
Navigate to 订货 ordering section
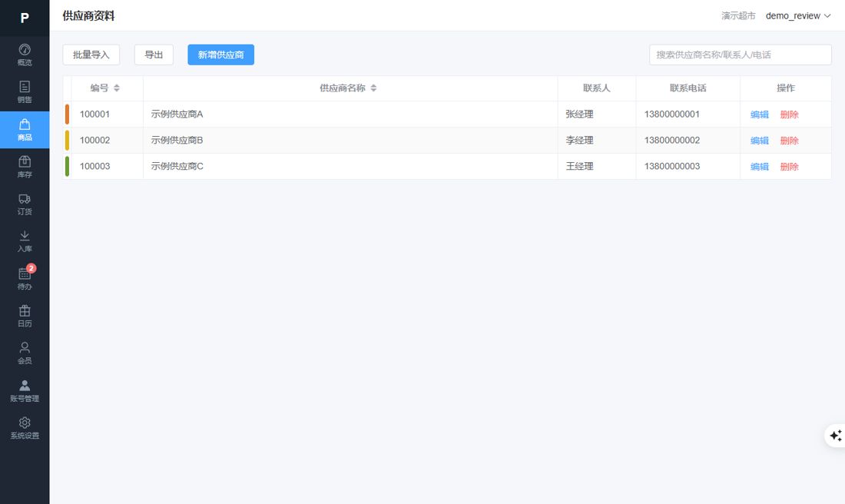[x=25, y=204]
